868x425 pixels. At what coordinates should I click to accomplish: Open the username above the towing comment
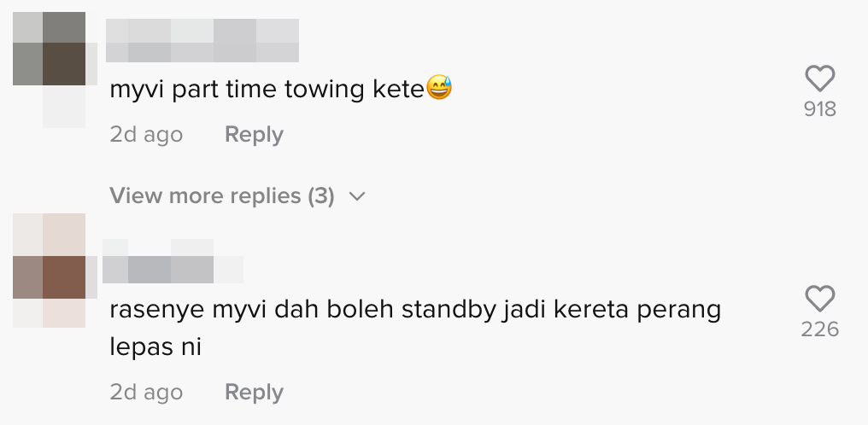[202, 40]
